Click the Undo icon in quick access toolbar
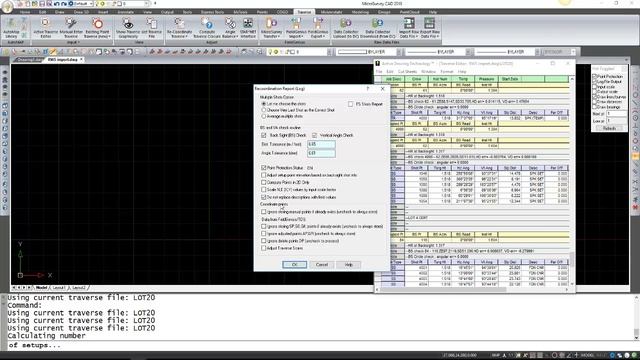This screenshot has width=640, height=360. tap(57, 4)
